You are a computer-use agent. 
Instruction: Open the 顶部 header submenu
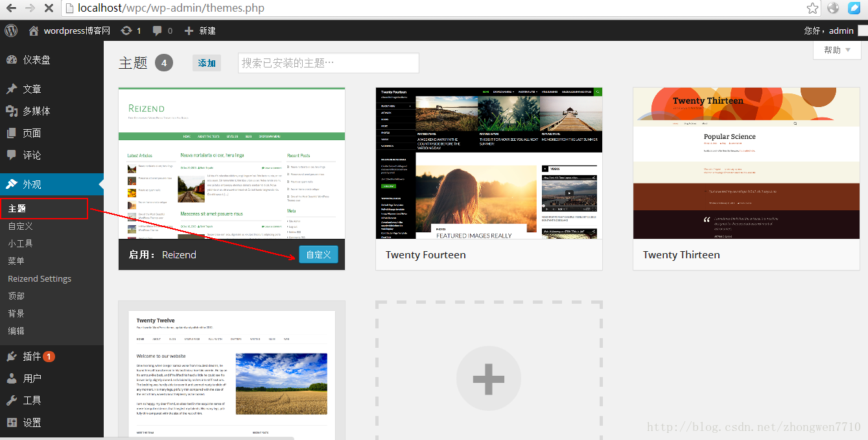point(16,296)
